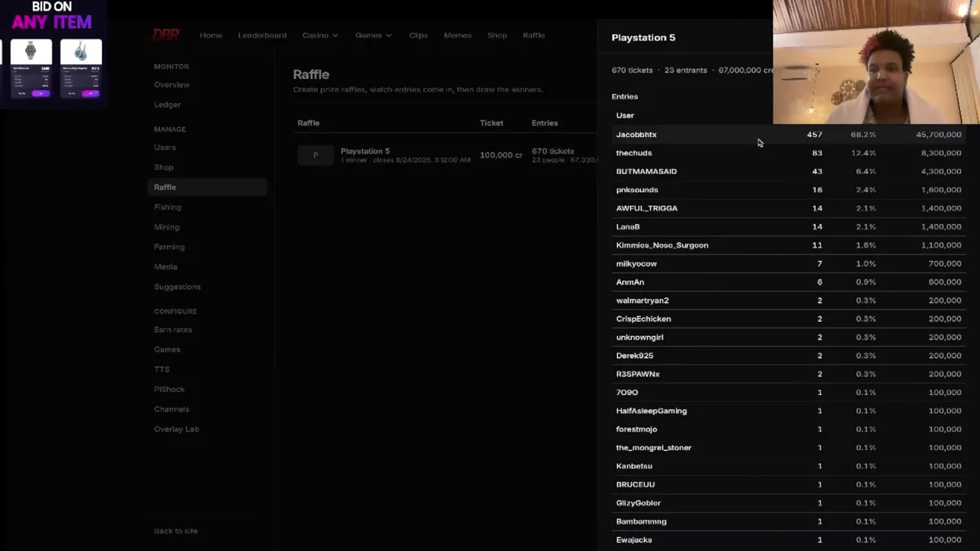Click the thechuds entry row
Viewport: 980px width, 551px height.
(x=789, y=153)
